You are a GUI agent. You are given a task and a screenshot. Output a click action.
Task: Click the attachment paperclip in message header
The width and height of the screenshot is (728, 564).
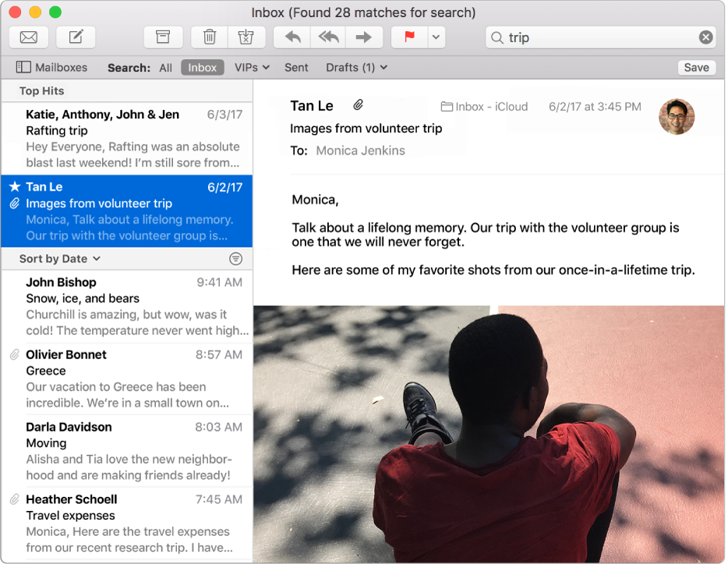pyautogui.click(x=358, y=105)
